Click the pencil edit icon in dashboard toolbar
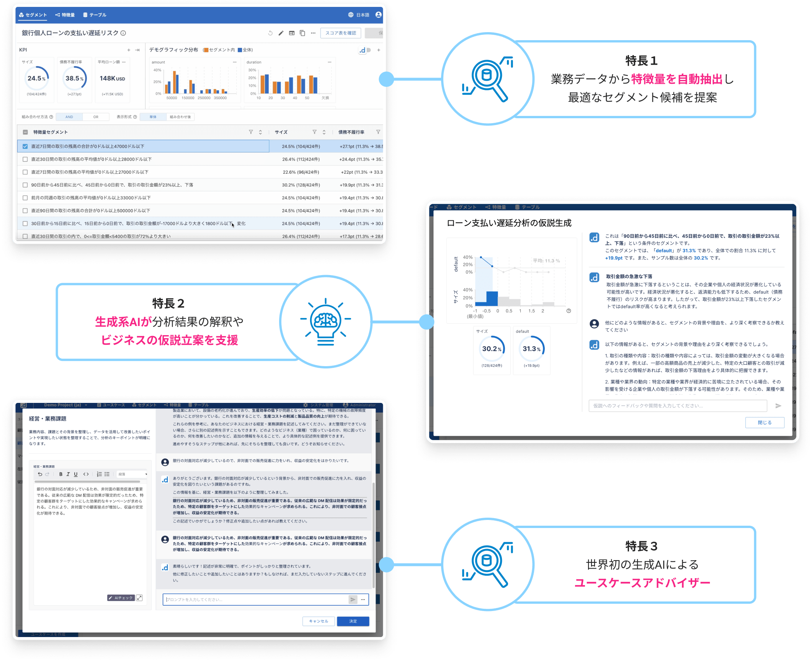The width and height of the screenshot is (812, 660). pyautogui.click(x=281, y=33)
